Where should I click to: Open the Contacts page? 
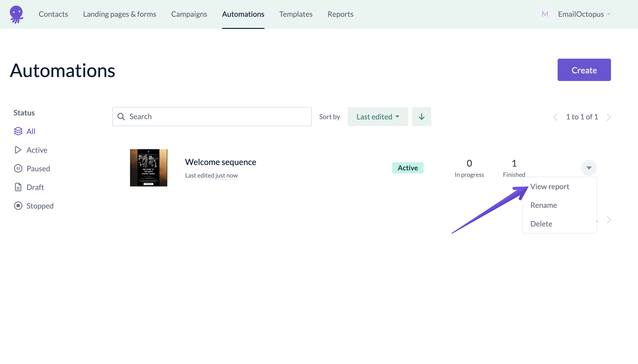[x=53, y=14]
